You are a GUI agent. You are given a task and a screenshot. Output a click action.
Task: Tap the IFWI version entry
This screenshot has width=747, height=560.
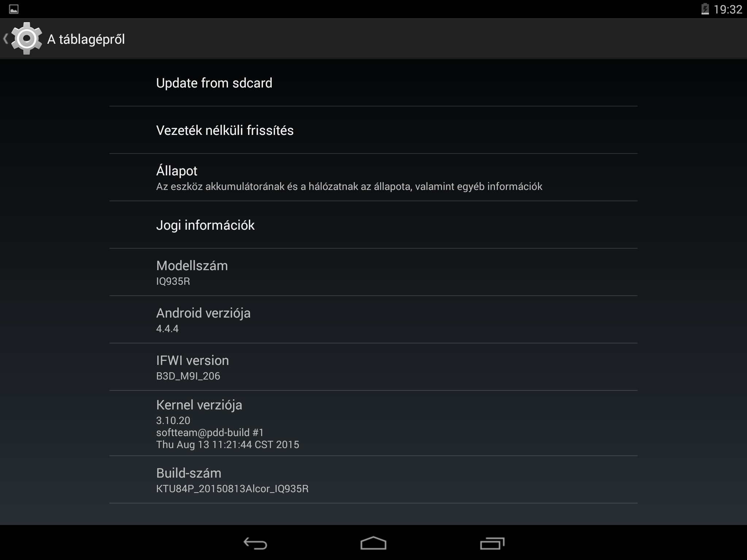coord(373,367)
